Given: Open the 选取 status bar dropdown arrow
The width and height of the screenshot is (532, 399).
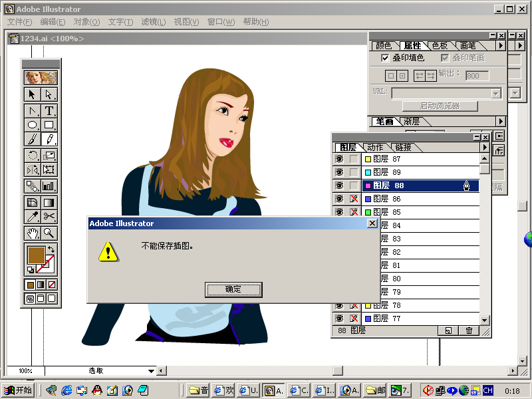Looking at the screenshot, I should [x=152, y=371].
